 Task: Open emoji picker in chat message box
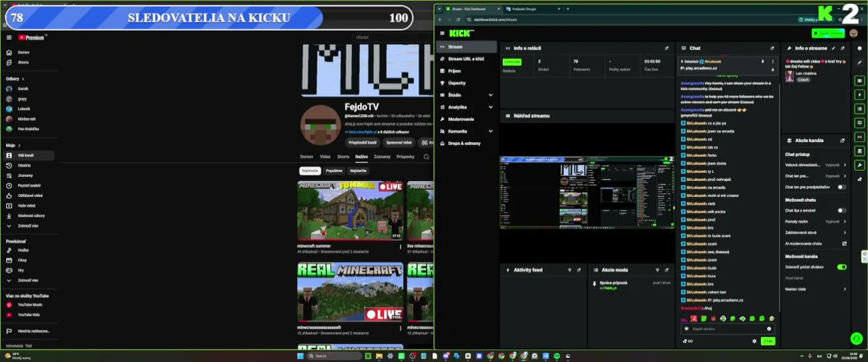[x=769, y=329]
